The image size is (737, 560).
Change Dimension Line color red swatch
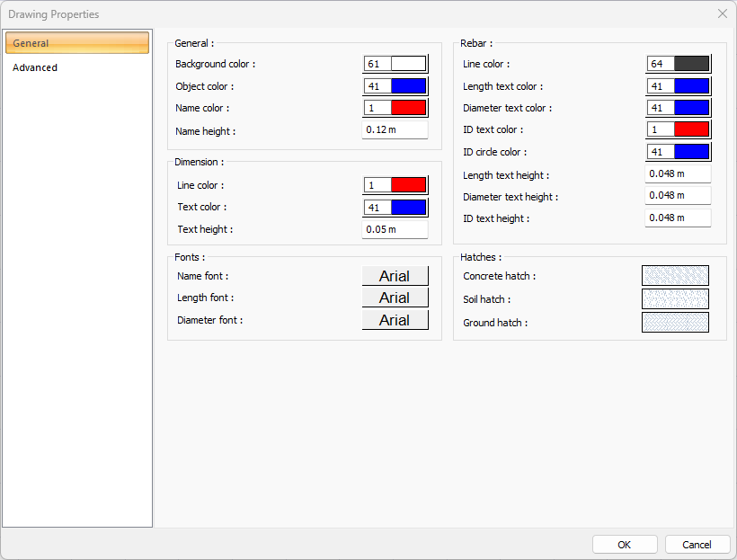tap(408, 185)
